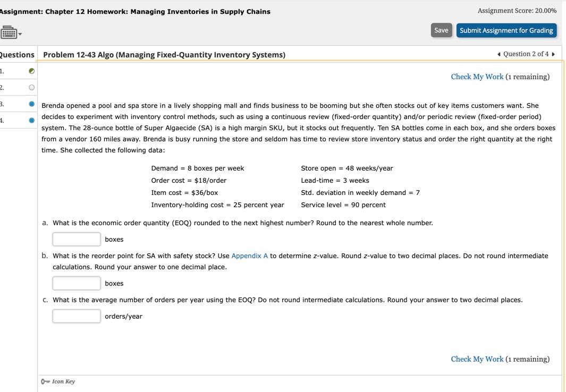The height and width of the screenshot is (392, 566).
Task: Click the key icon next to Icon Key
Action: 44,381
